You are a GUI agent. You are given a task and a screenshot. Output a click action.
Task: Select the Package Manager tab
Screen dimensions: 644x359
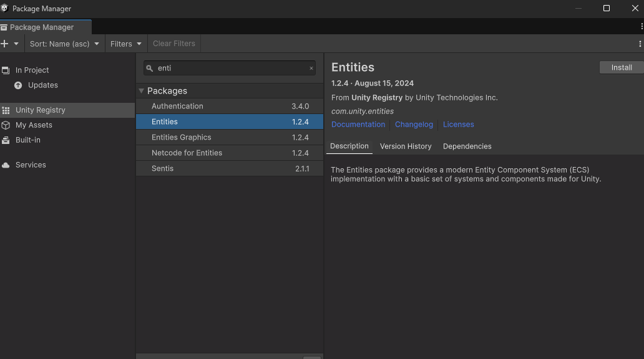(x=46, y=27)
